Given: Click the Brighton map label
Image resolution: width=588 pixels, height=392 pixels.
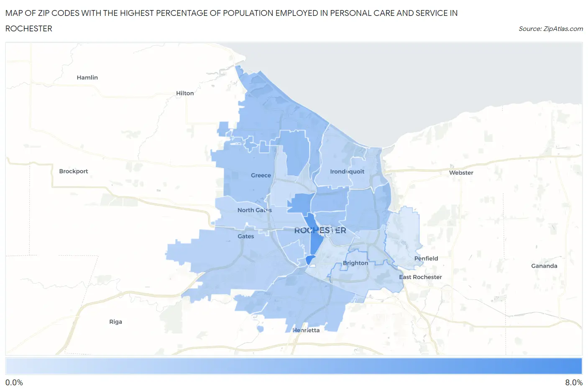Looking at the screenshot, I should coord(355,263).
